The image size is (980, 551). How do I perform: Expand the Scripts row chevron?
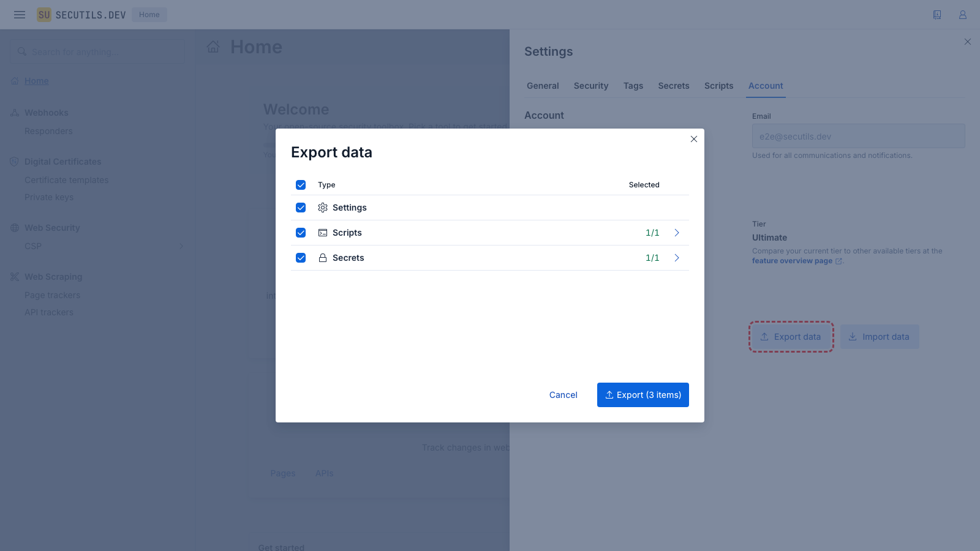point(677,233)
